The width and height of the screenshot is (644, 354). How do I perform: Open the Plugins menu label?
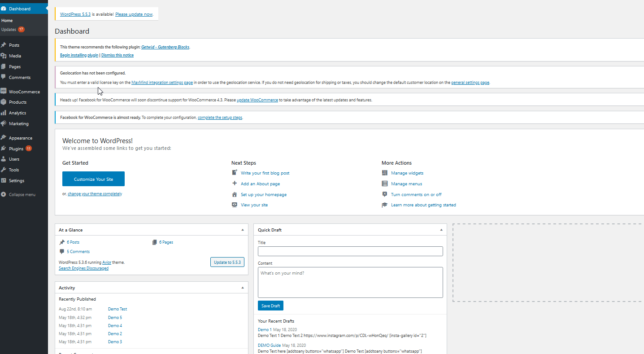point(16,149)
